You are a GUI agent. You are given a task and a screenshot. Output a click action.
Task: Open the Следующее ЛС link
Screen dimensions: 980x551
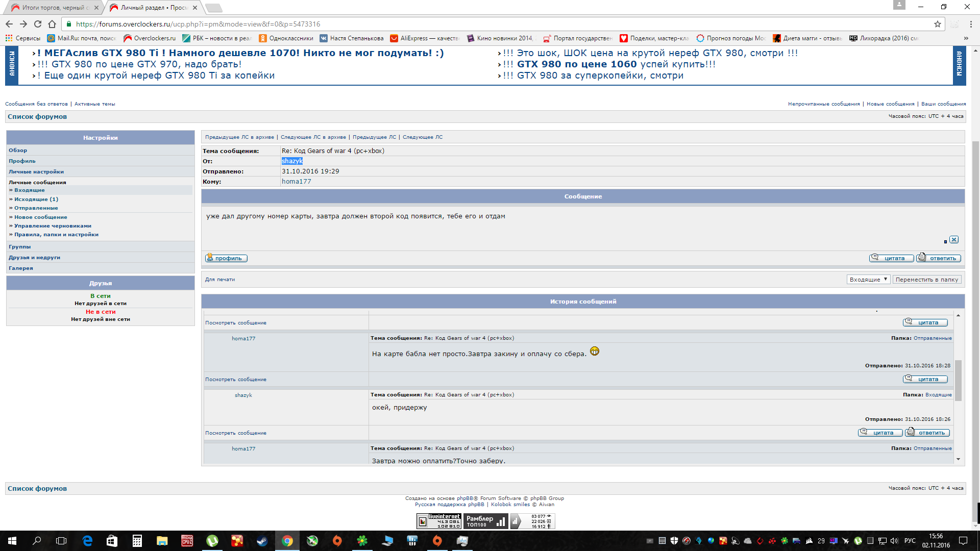pyautogui.click(x=422, y=137)
